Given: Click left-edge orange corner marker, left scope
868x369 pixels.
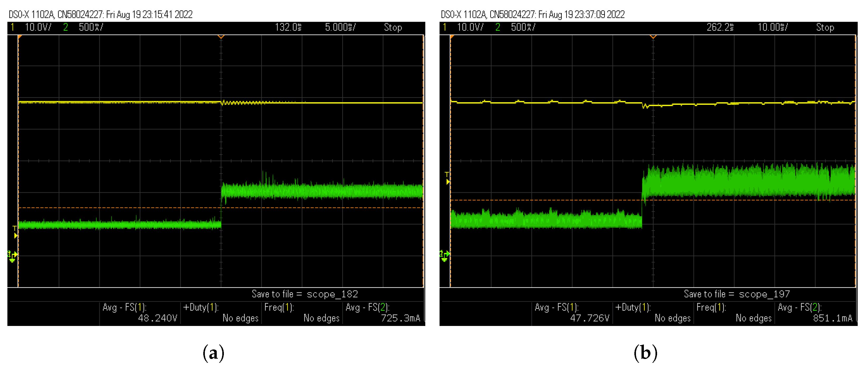Looking at the screenshot, I should coord(20,37).
